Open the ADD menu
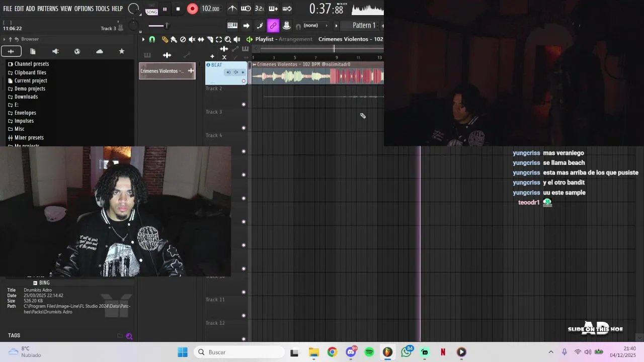Viewport: 644px width, 362px height. click(x=31, y=9)
